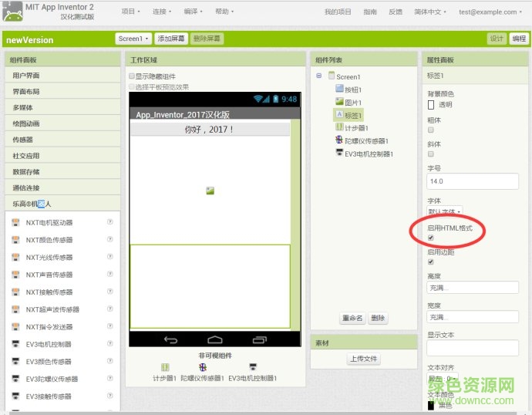This screenshot has width=532, height=415.
Task: Disable 启用HTML格式 checkbox
Action: (x=431, y=238)
